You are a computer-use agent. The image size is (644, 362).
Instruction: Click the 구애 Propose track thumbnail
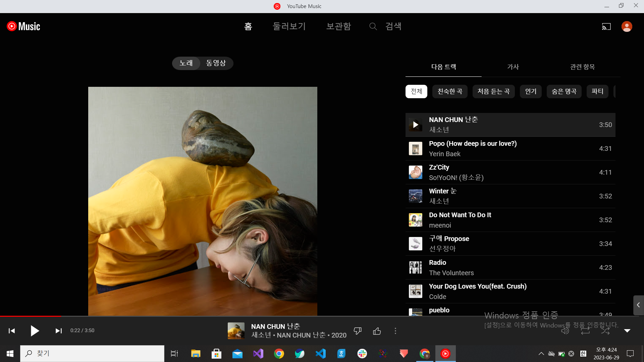coord(416,244)
